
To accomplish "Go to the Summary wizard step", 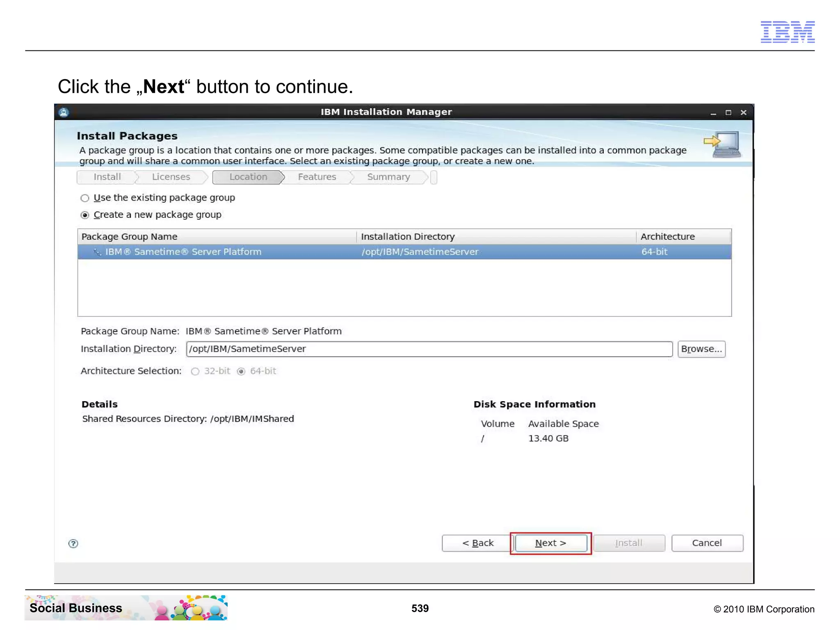I will coord(388,177).
